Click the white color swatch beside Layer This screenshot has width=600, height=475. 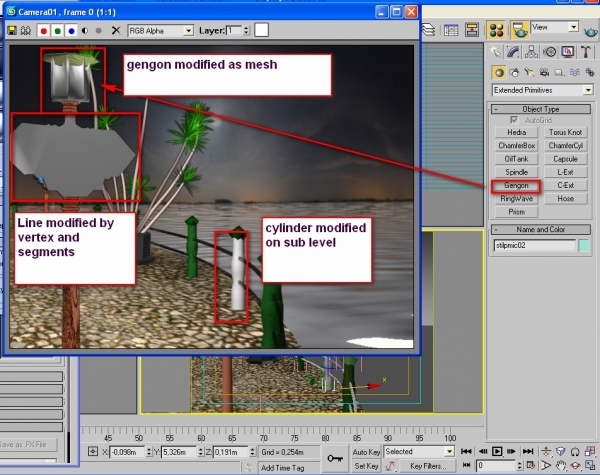point(261,30)
